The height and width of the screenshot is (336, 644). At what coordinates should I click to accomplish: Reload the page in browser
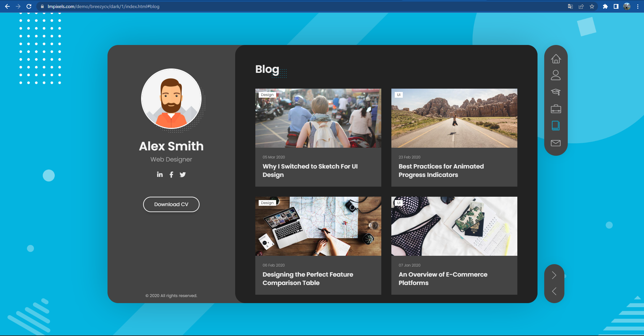(x=29, y=6)
